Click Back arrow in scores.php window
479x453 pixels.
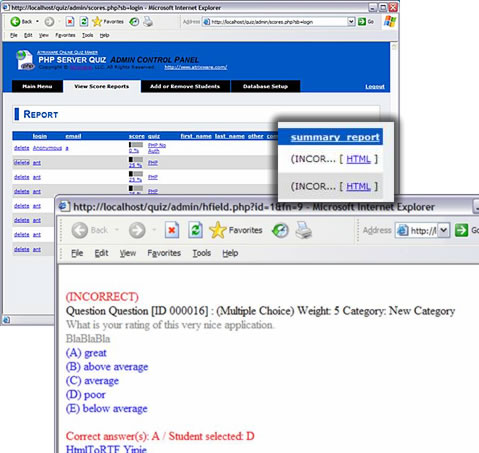tap(16, 22)
